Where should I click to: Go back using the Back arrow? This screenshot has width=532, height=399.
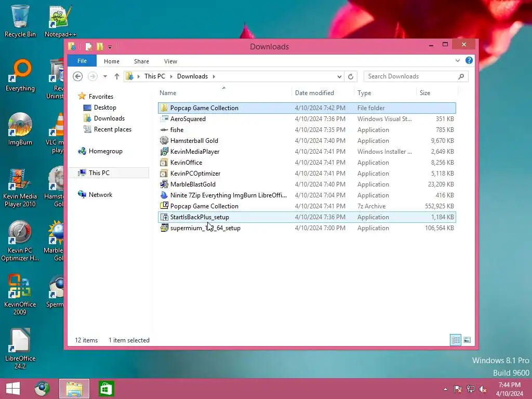[78, 76]
